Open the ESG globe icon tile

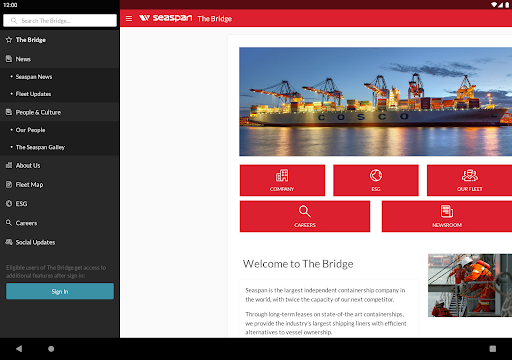pyautogui.click(x=376, y=180)
